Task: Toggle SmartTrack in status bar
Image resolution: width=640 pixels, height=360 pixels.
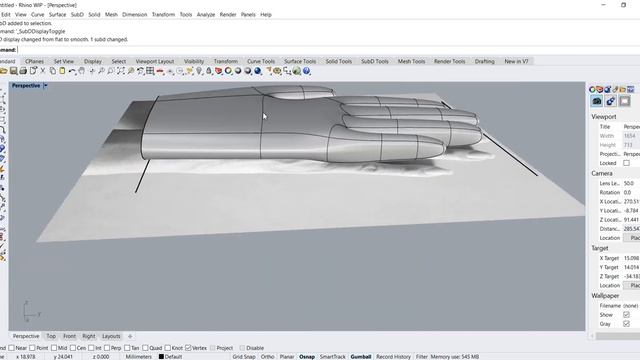Action: 333,357
